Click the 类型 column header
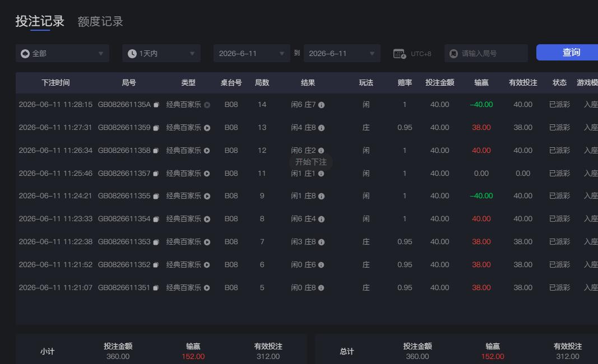The image size is (598, 364). click(188, 83)
